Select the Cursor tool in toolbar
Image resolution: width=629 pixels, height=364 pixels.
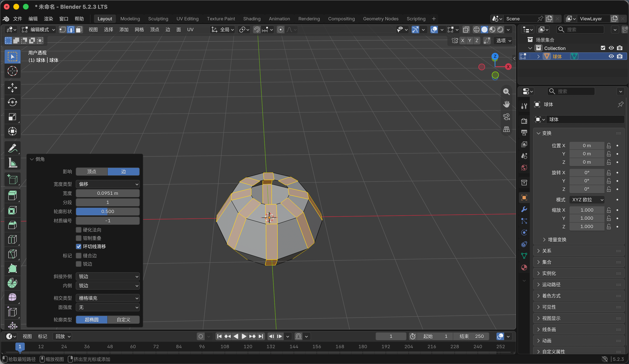coord(12,71)
